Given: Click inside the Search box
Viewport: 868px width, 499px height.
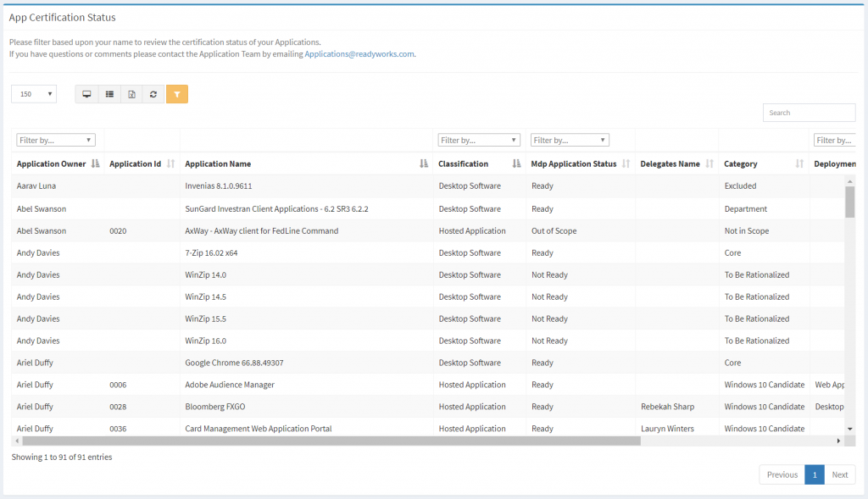Looking at the screenshot, I should click(x=808, y=112).
